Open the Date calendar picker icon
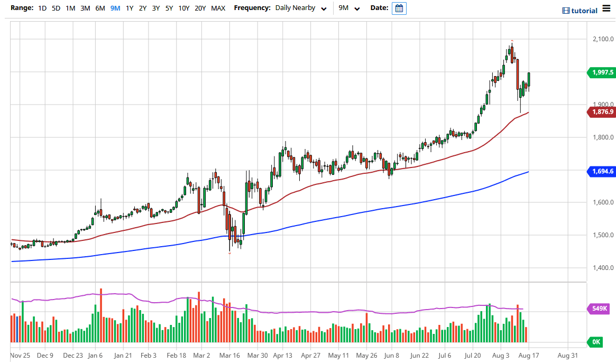The width and height of the screenshot is (616, 364). [x=399, y=8]
